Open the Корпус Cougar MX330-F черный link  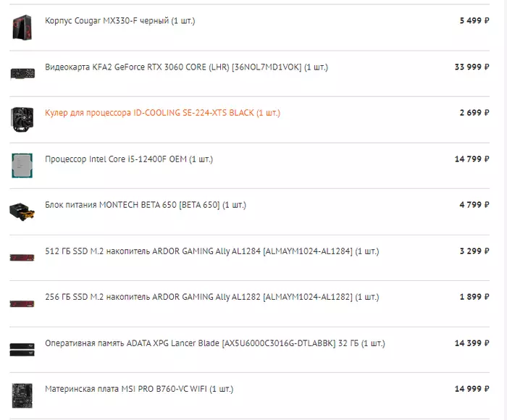click(120, 21)
